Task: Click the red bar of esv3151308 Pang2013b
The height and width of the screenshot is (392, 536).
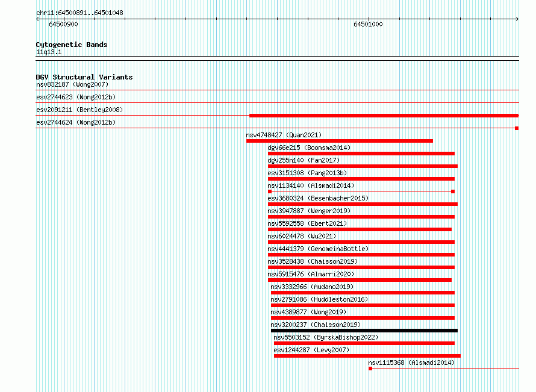Action: click(x=361, y=179)
